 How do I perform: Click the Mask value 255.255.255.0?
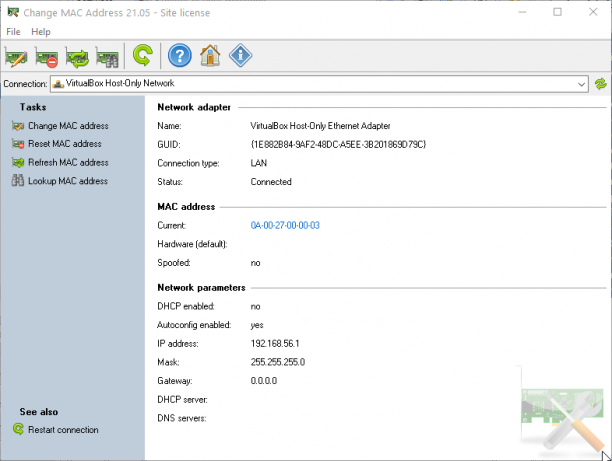[278, 362]
